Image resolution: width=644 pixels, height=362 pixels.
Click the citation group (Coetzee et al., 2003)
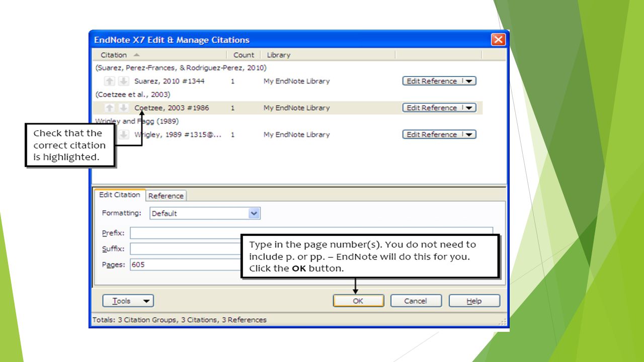pos(133,94)
